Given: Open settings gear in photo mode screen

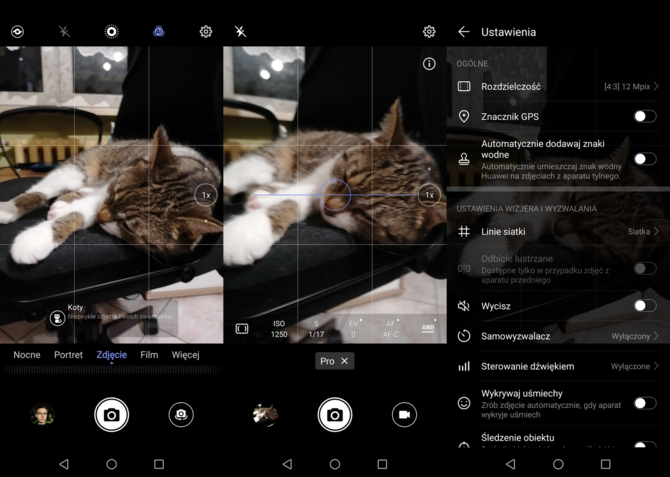Looking at the screenshot, I should (206, 32).
